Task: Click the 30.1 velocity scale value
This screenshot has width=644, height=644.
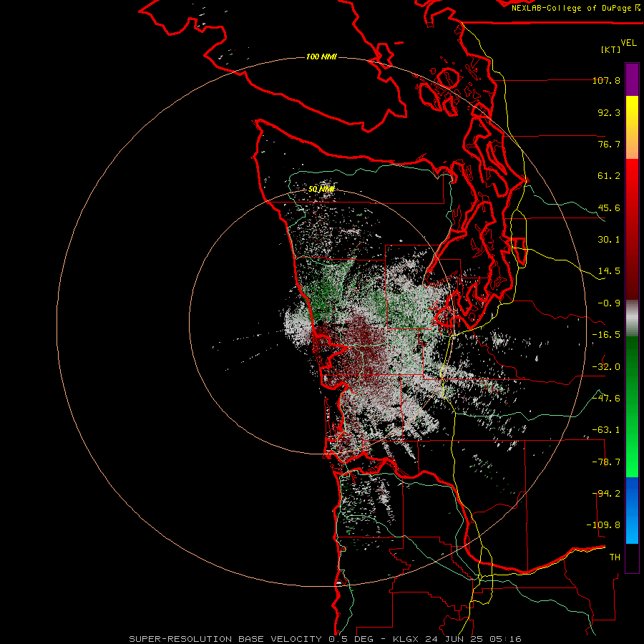Action: 609,240
